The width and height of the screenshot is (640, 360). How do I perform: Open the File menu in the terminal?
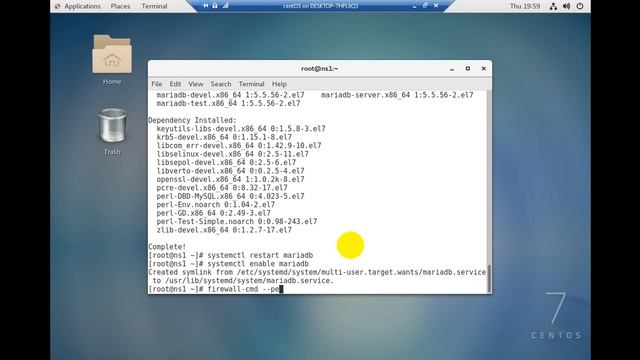[157, 84]
